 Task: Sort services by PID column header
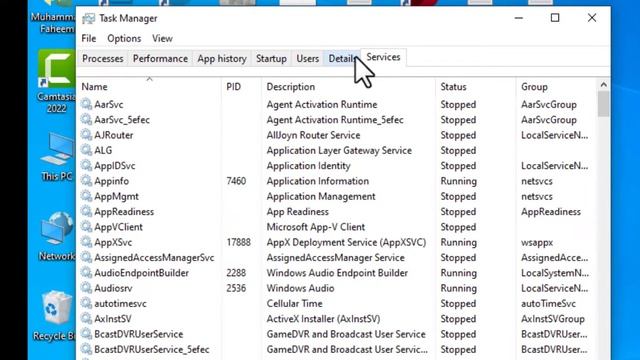click(x=242, y=87)
